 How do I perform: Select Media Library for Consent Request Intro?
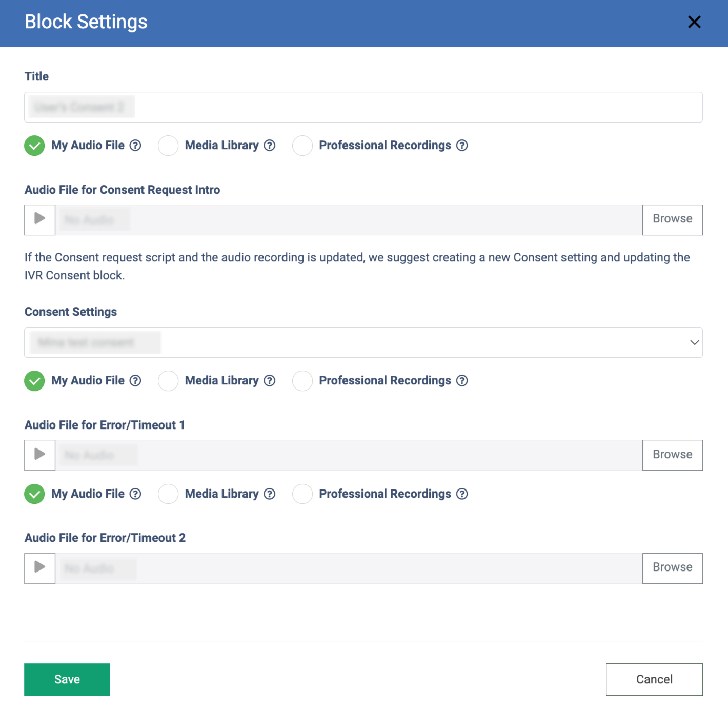click(168, 146)
